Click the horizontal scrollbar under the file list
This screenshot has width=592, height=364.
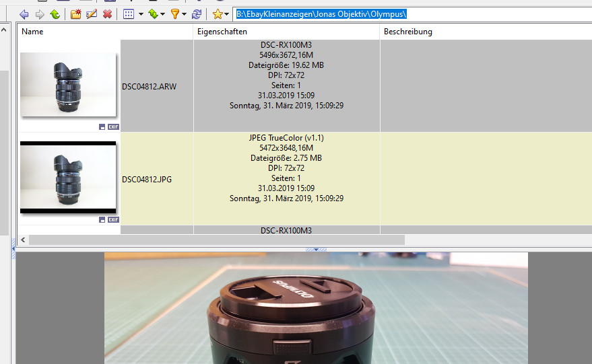(x=216, y=240)
